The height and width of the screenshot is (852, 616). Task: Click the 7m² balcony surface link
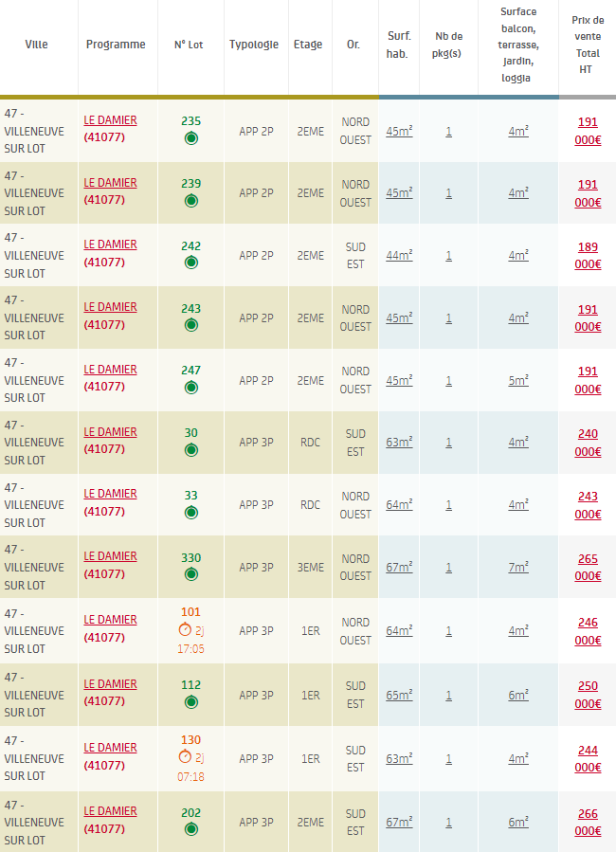(518, 568)
